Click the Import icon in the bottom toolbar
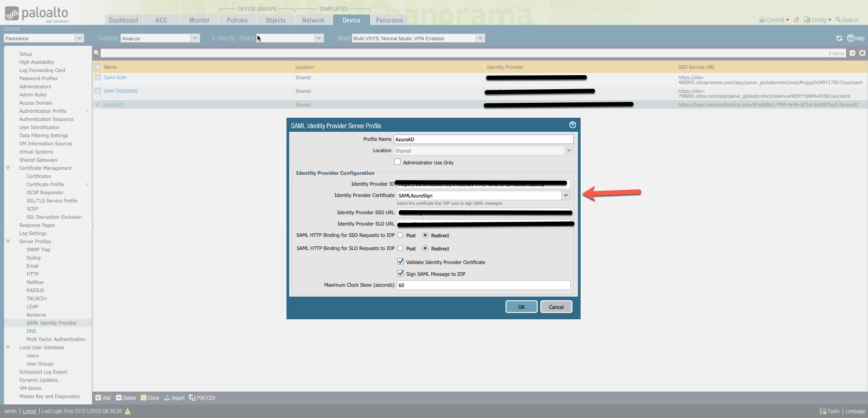 167,398
